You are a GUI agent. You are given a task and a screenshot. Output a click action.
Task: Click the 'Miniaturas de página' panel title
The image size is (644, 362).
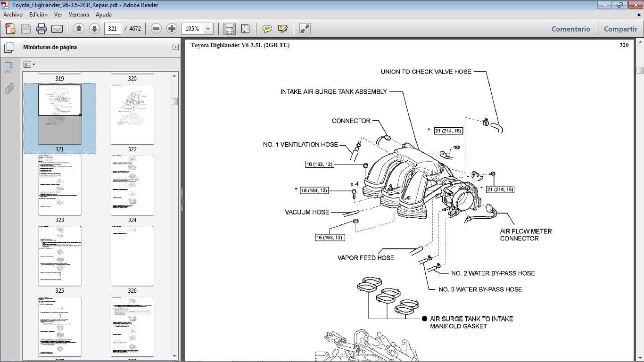pyautogui.click(x=50, y=47)
